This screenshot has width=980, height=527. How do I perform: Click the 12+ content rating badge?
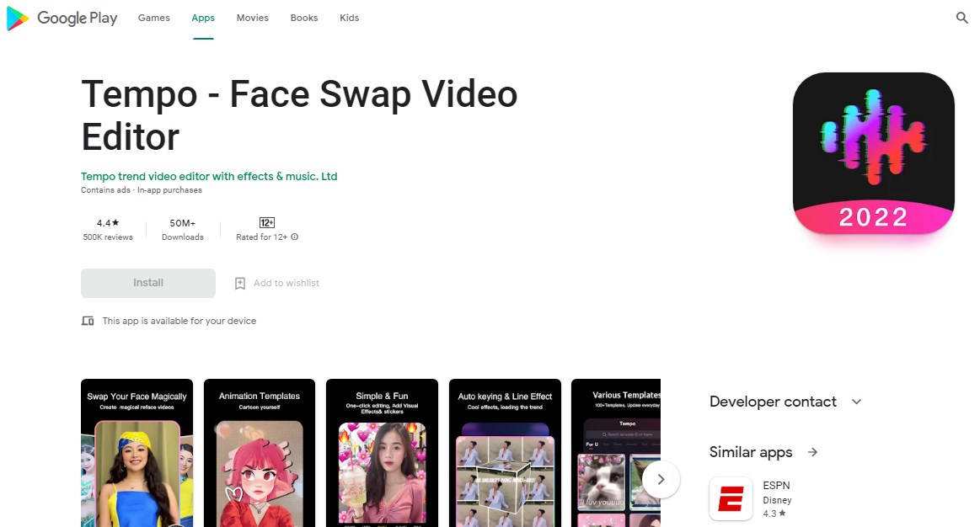coord(267,223)
